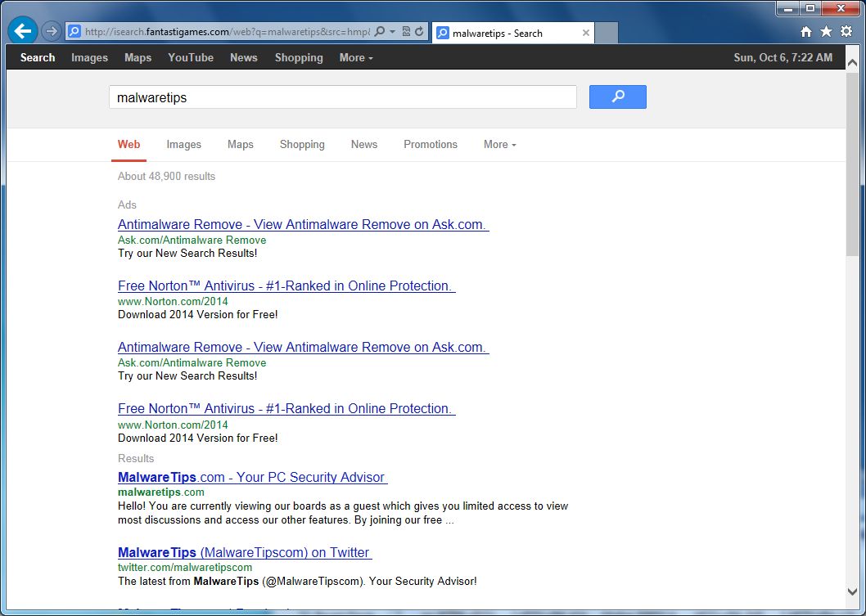The image size is (866, 616).
Task: Switch to News results tab
Action: coord(364,144)
